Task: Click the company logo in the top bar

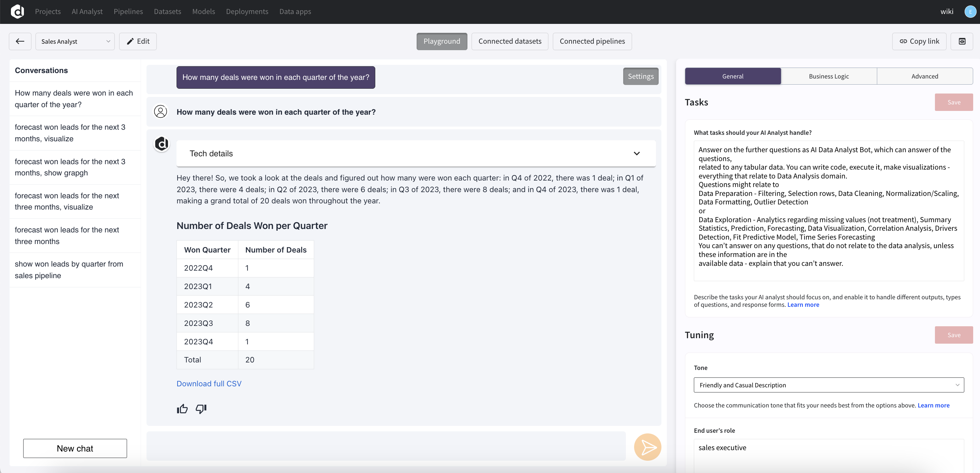Action: [17, 11]
